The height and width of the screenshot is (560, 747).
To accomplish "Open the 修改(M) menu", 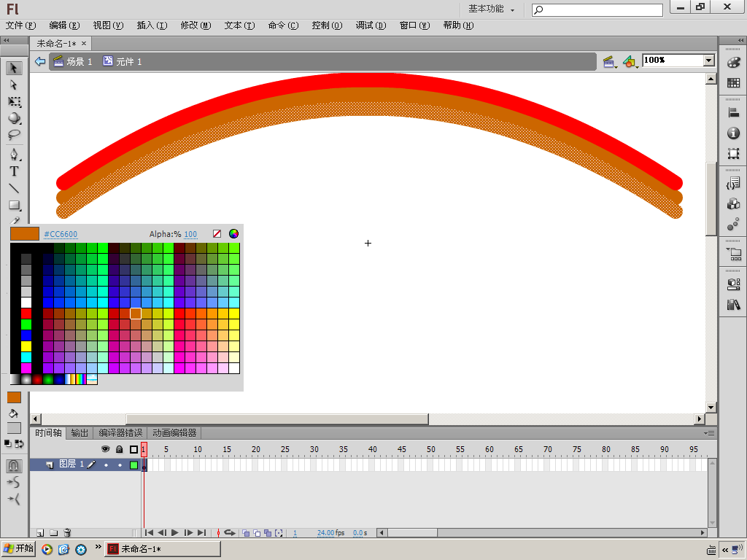I will click(195, 26).
